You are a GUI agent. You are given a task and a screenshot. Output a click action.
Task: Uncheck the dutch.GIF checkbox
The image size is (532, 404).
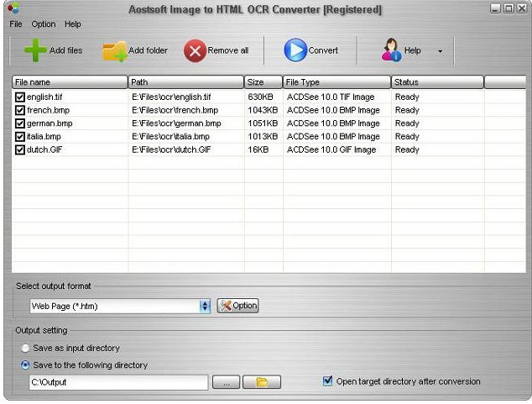coord(20,150)
